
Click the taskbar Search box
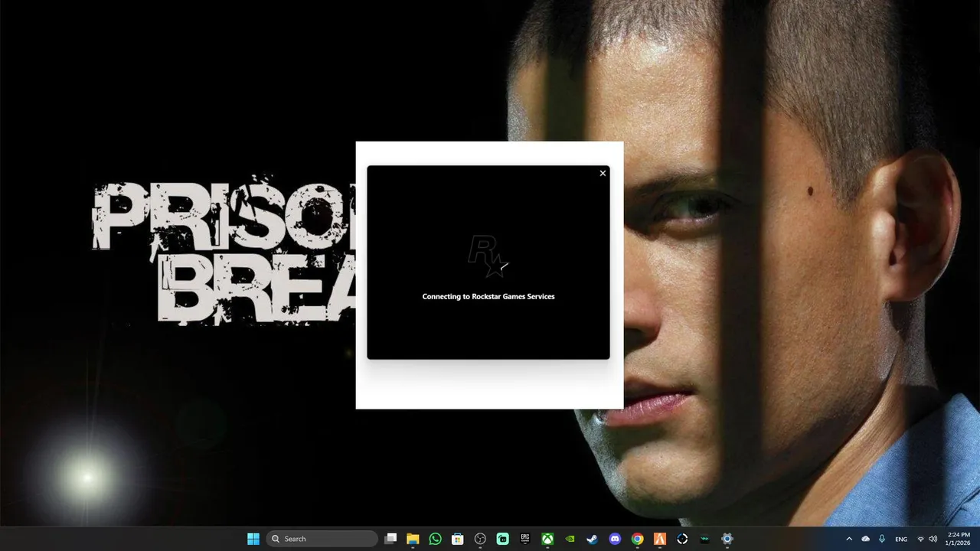click(x=322, y=539)
